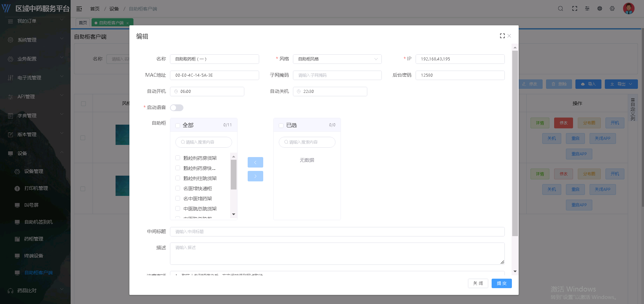Check the 名中医馆药架 checkbox
The height and width of the screenshot is (304, 644).
tap(178, 198)
